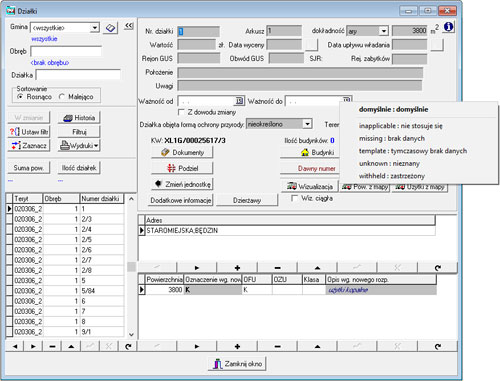Screen dimensions: 500x381
Task: Toggle Z dowodu zmiany checkbox
Action: 181,112
